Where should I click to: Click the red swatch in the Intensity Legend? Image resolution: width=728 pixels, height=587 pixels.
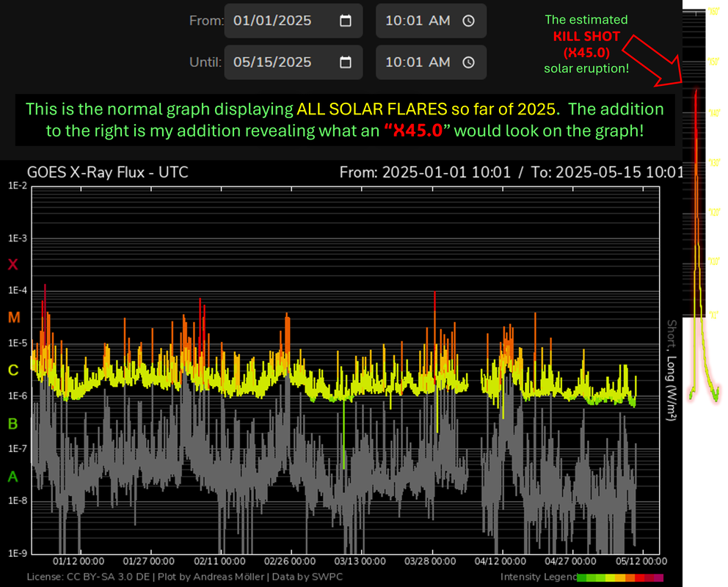(x=639, y=577)
